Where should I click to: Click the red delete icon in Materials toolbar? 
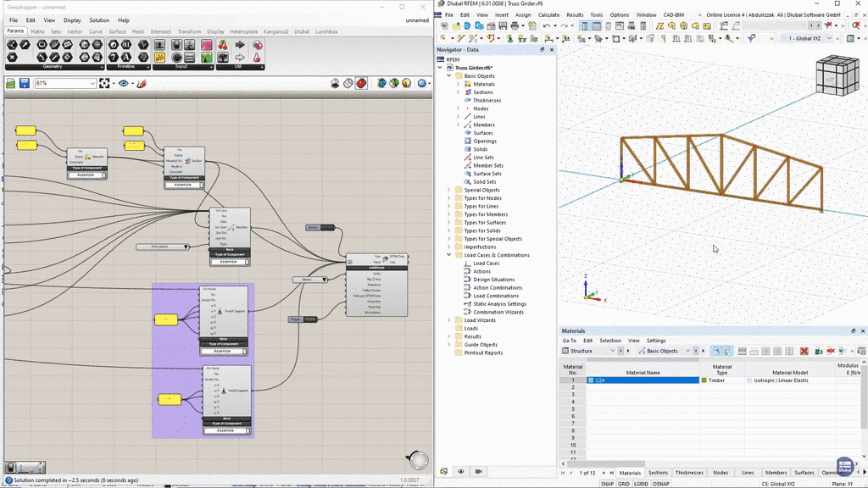(804, 351)
